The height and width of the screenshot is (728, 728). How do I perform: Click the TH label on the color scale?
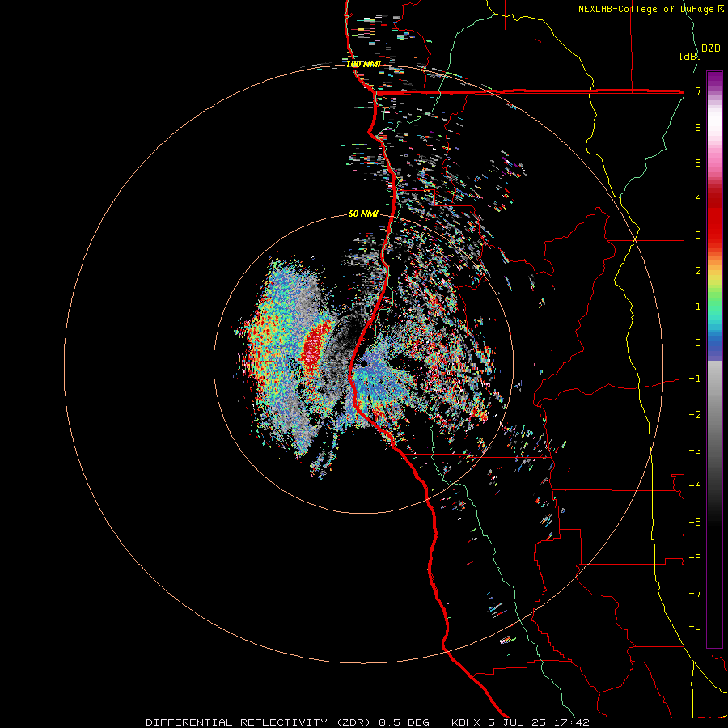pyautogui.click(x=695, y=630)
